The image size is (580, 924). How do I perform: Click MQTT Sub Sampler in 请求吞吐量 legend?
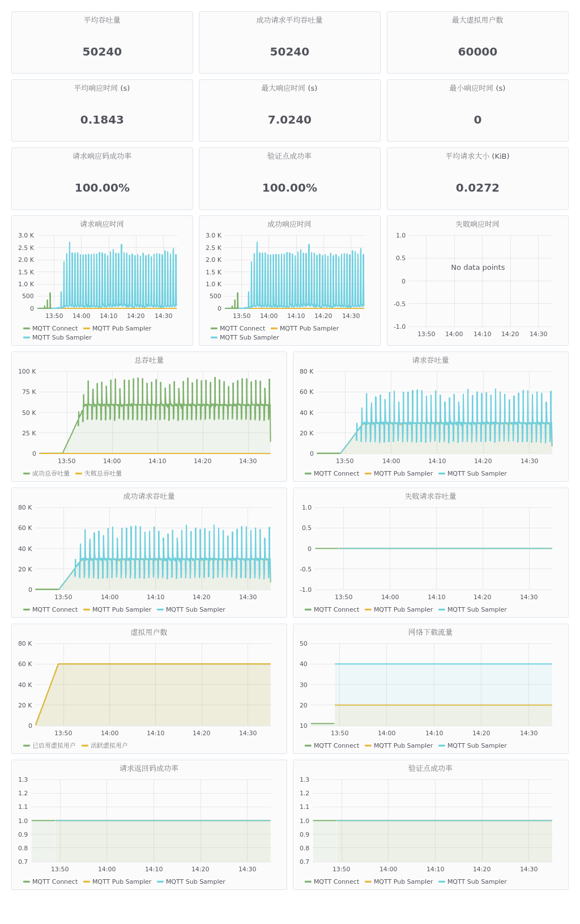477,473
